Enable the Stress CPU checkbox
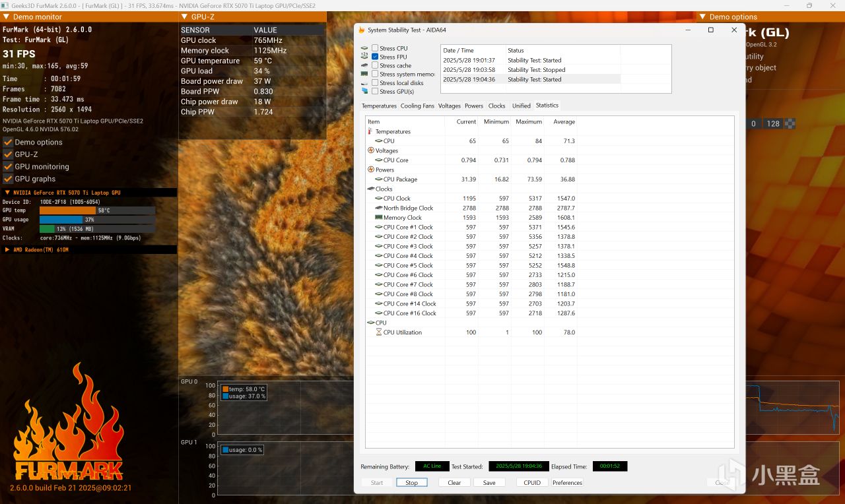845x504 pixels. (375, 48)
